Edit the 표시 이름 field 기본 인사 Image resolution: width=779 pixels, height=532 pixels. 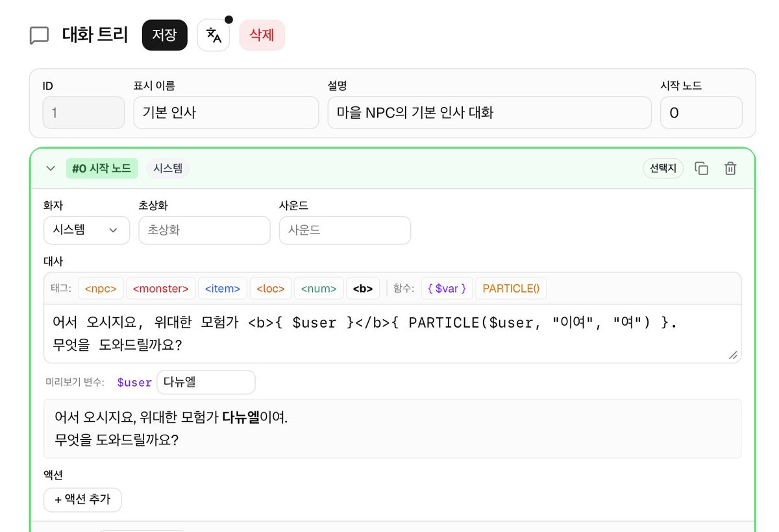(226, 113)
